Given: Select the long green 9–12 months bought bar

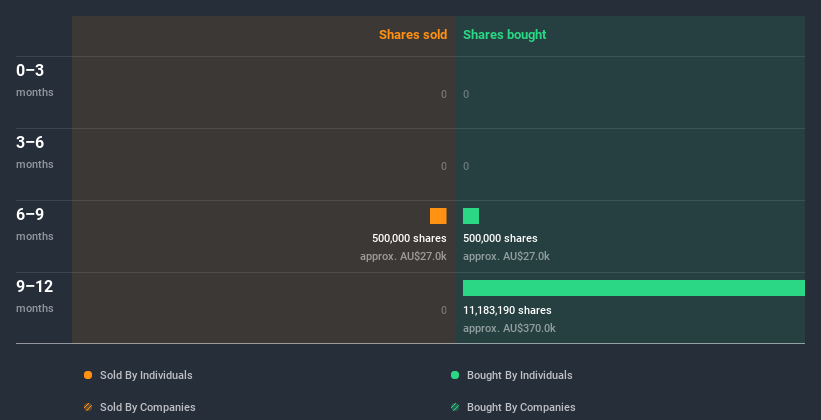Looking at the screenshot, I should pos(634,288).
